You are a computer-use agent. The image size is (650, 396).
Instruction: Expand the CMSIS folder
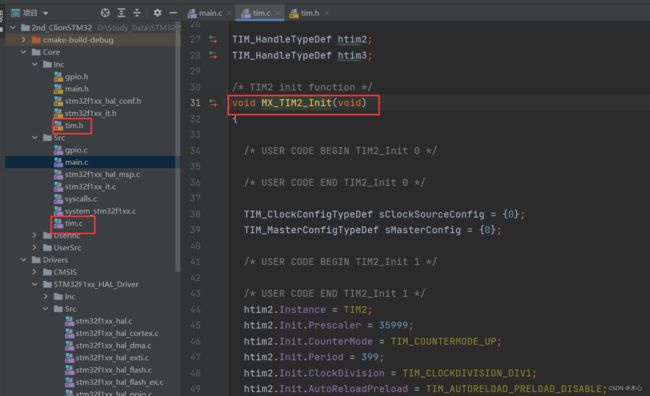point(35,272)
